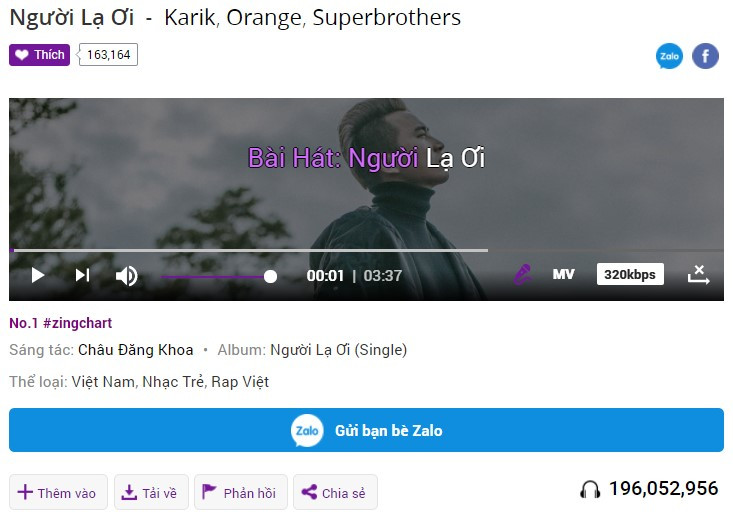Mute the volume speaker icon
Screen dimensions: 733x519
(x=126, y=276)
